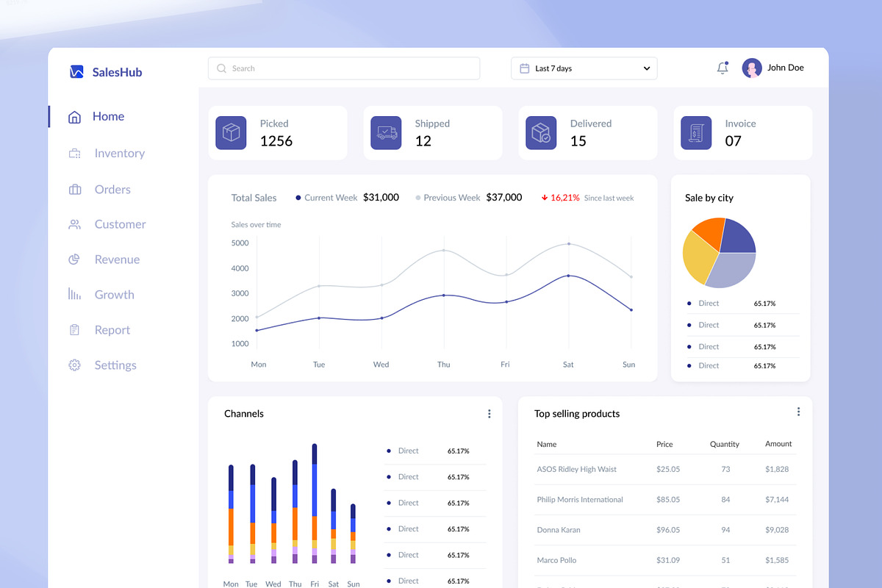Click the lavender slice of pie chart

tap(733, 269)
